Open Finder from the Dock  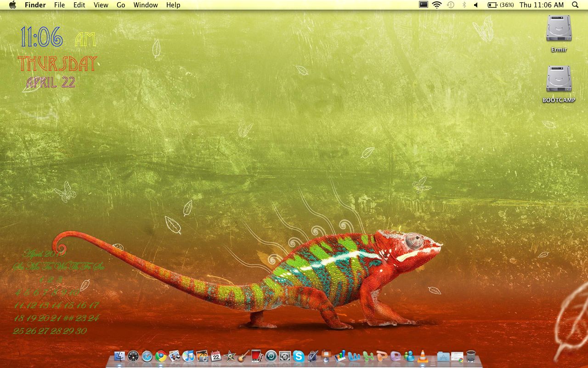(119, 356)
